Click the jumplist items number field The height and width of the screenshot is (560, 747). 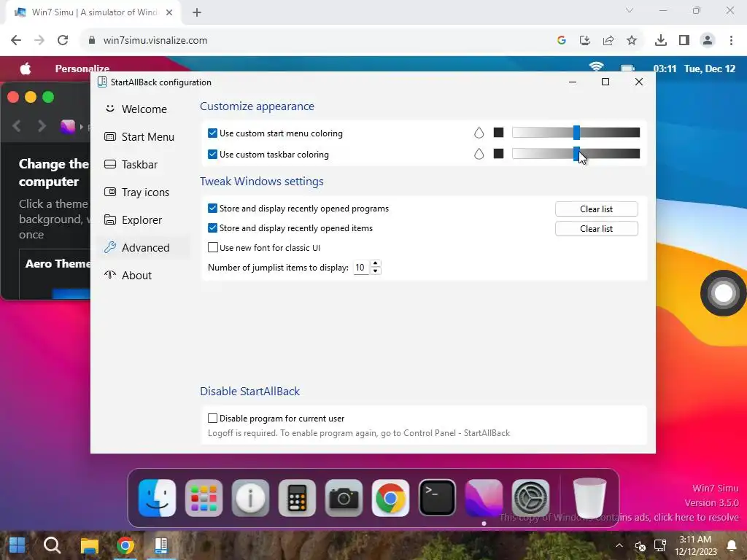click(x=362, y=268)
